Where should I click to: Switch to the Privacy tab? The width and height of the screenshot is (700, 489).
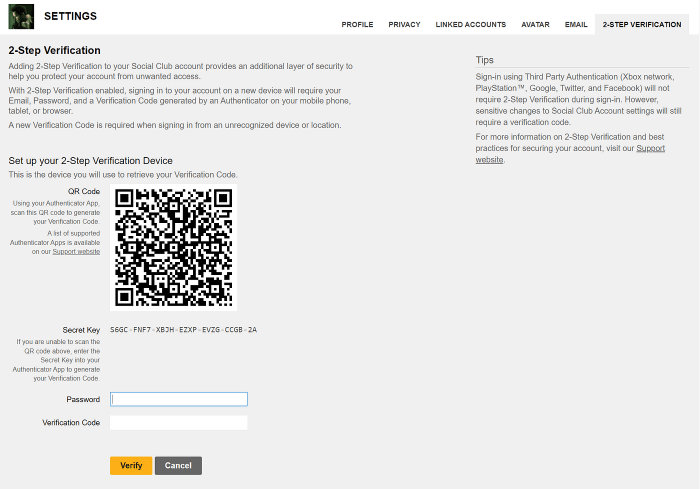[x=404, y=25]
